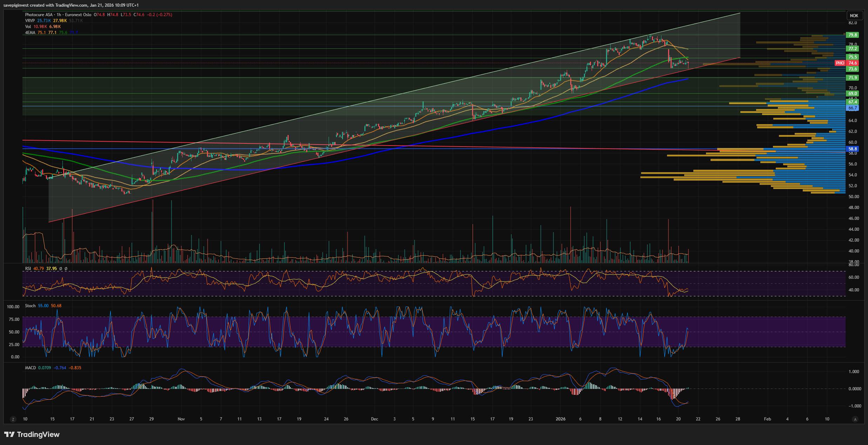Click the RSI indicator label
868x445 pixels.
coord(28,269)
